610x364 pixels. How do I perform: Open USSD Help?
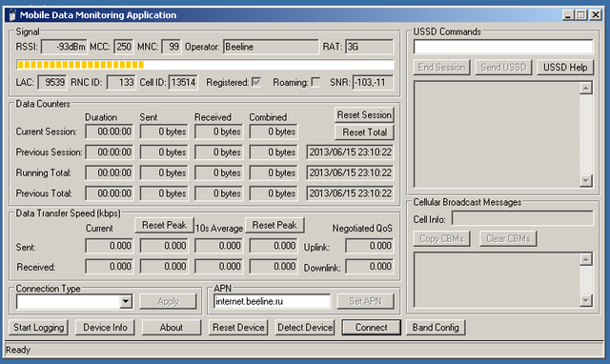coord(565,68)
